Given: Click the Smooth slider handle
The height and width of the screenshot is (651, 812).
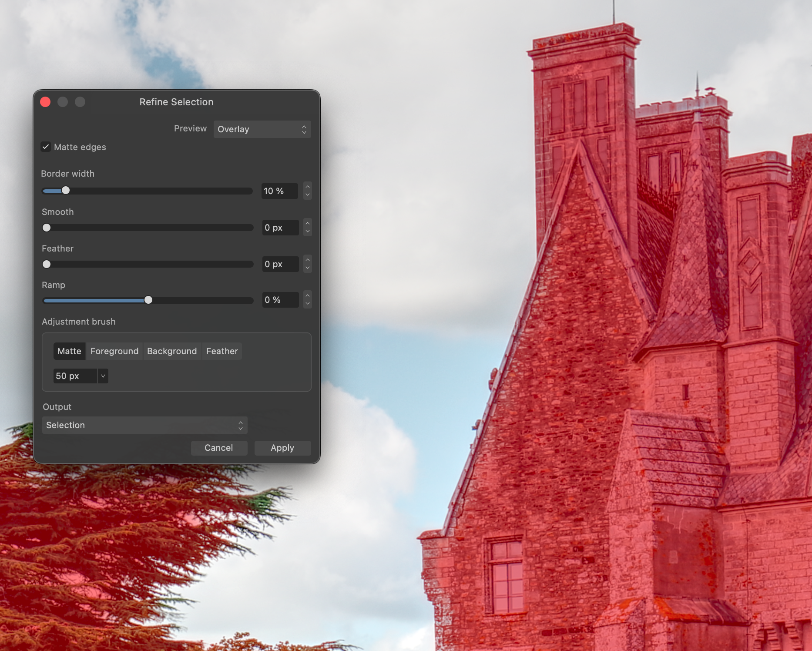Looking at the screenshot, I should point(47,228).
